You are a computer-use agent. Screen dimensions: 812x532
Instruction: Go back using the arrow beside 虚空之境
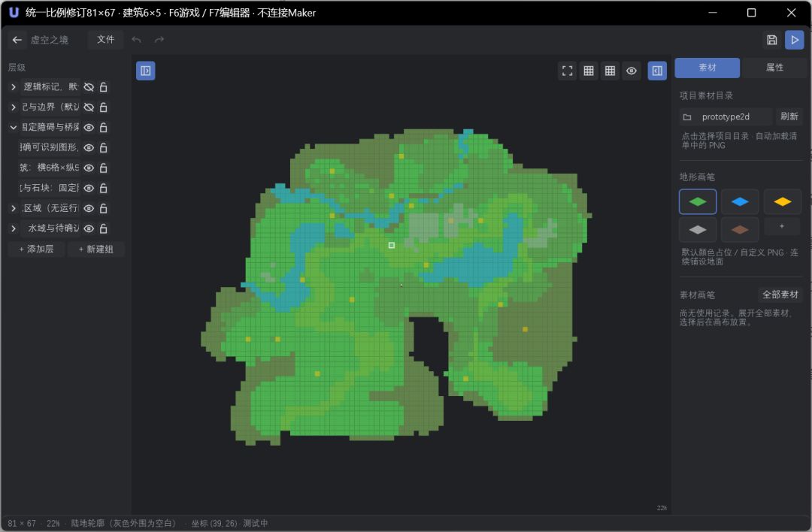pyautogui.click(x=17, y=40)
